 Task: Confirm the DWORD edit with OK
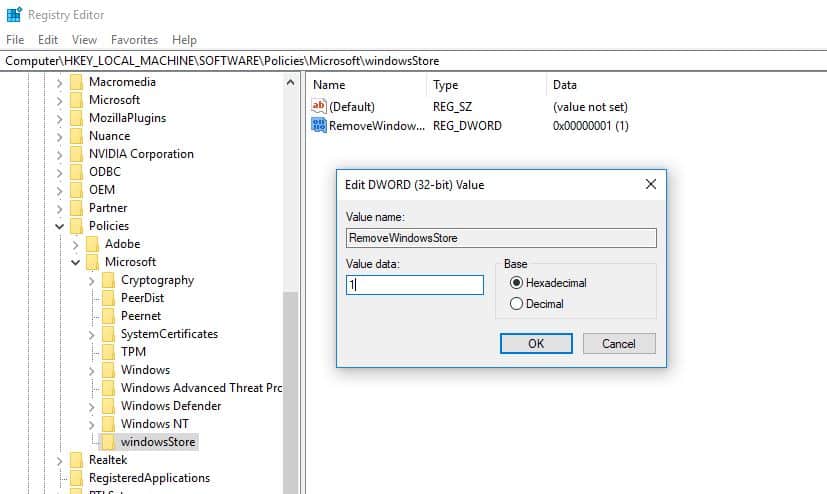pos(536,343)
